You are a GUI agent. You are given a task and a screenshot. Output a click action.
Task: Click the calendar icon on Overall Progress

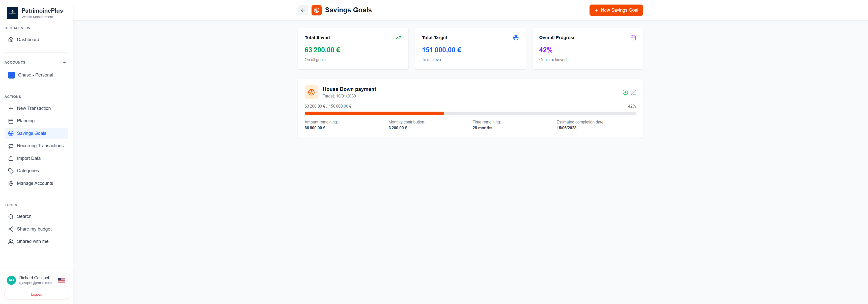click(x=633, y=38)
